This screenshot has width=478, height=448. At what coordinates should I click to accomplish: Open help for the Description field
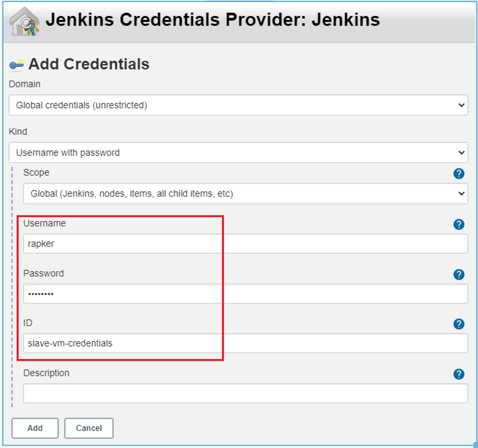point(459,374)
